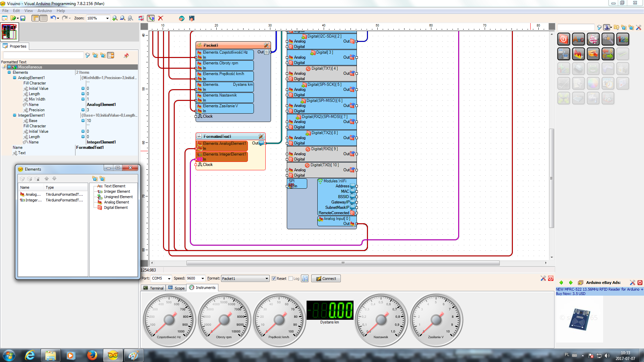Click the Zoom In magnifier icon
This screenshot has width=644, height=362.
pos(115,18)
